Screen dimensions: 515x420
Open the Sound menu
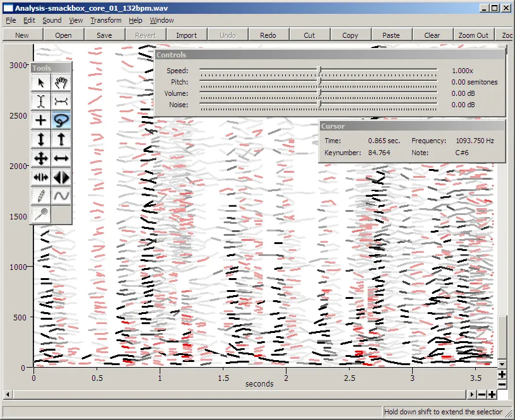pos(52,20)
